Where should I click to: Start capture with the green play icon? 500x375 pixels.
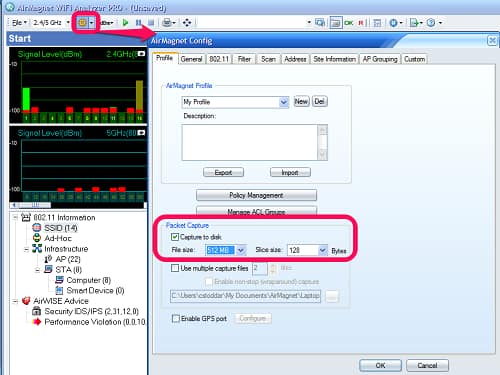click(x=125, y=23)
